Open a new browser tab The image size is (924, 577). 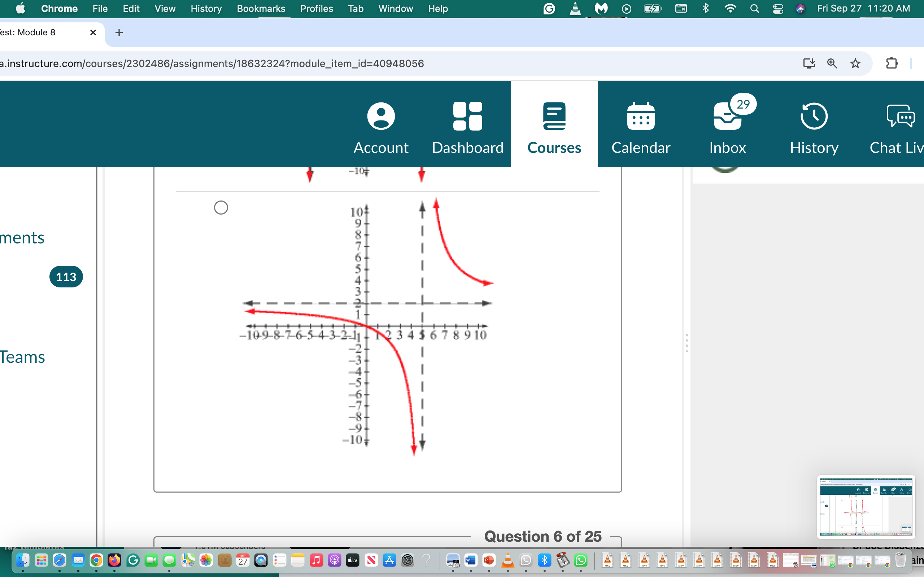pos(119,32)
